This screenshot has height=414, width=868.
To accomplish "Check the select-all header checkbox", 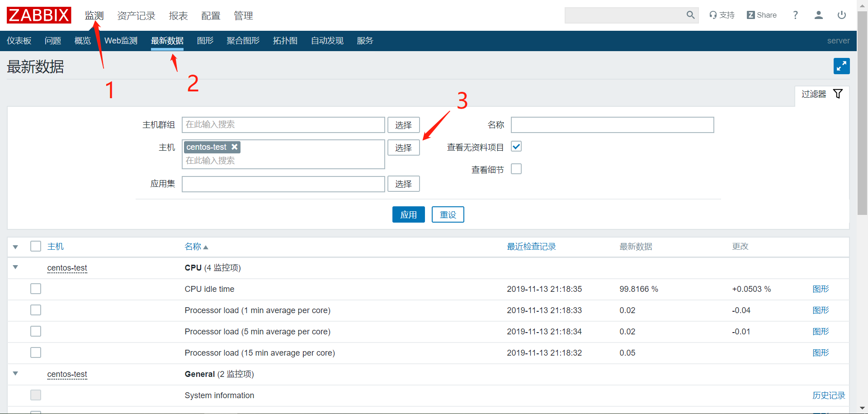I will tap(36, 246).
